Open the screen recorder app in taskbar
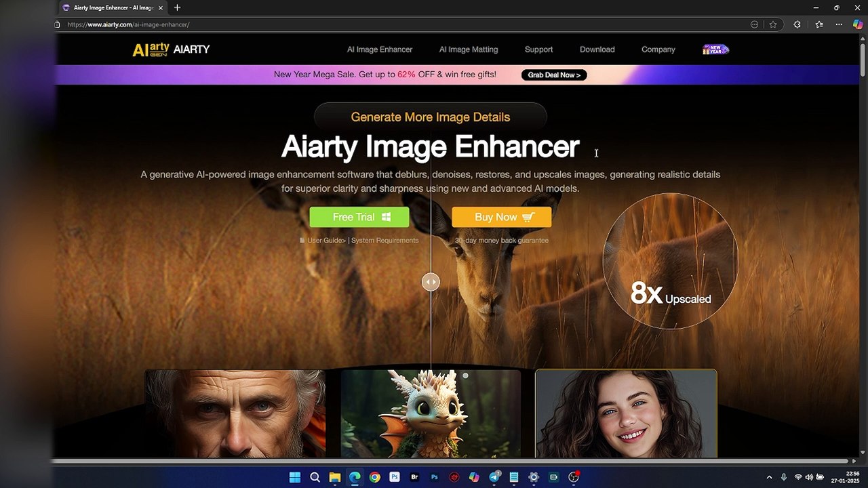This screenshot has width=868, height=488. point(553,477)
